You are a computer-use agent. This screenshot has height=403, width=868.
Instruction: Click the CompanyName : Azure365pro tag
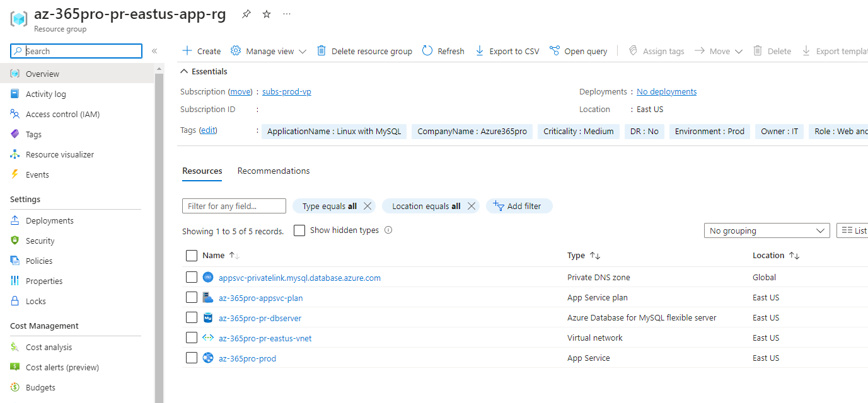click(x=472, y=132)
